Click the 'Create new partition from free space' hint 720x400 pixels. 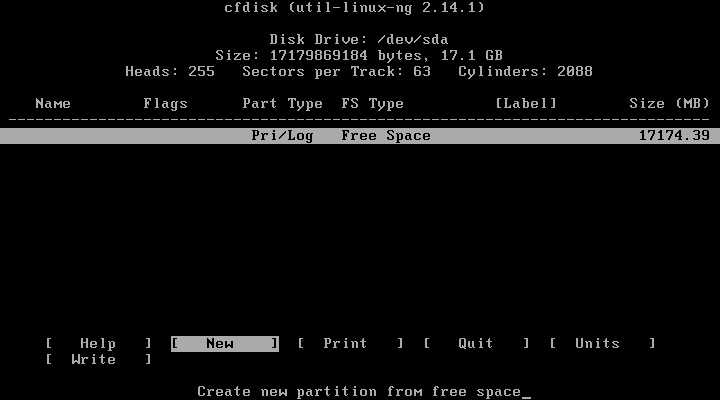pos(359,392)
